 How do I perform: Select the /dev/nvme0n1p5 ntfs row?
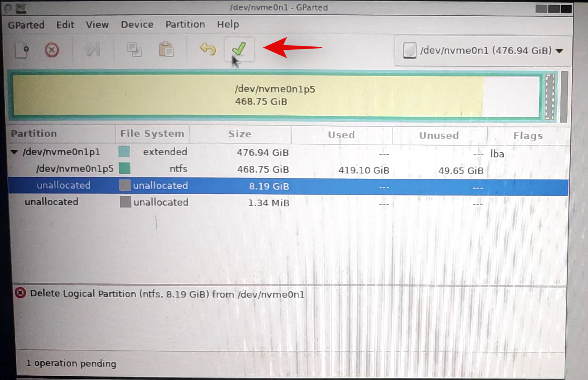(x=288, y=170)
